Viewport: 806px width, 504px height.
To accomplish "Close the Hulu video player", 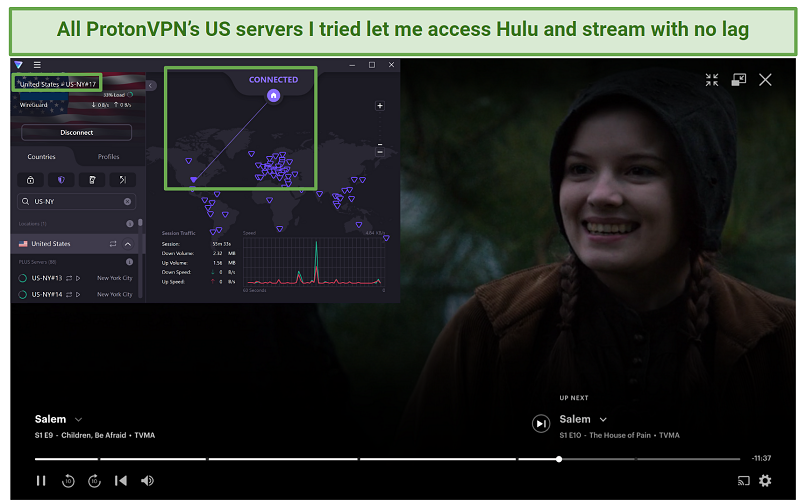I will click(765, 80).
